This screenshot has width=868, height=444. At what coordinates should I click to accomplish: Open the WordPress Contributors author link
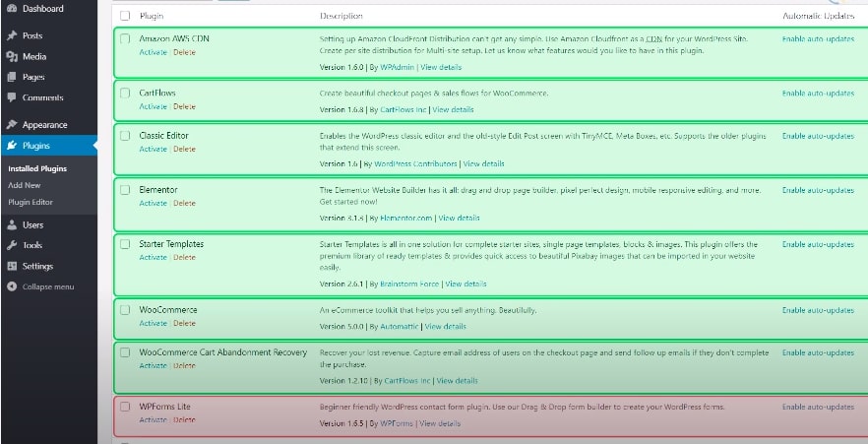click(x=415, y=164)
